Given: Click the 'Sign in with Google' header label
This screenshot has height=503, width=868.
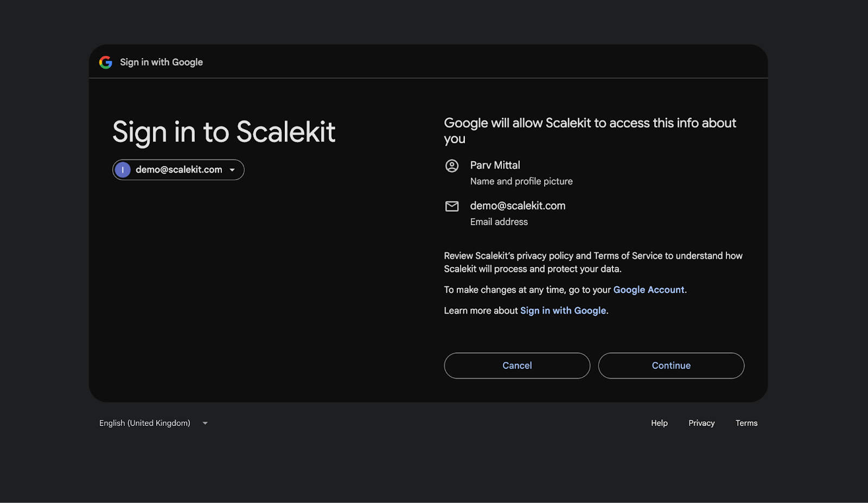Looking at the screenshot, I should [161, 62].
